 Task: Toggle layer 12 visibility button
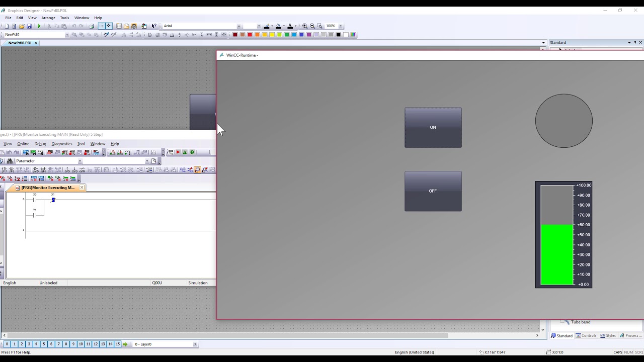tap(96, 344)
